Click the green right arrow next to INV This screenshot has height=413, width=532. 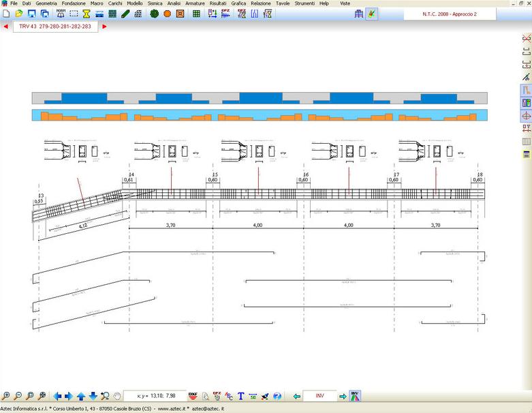pos(343,395)
